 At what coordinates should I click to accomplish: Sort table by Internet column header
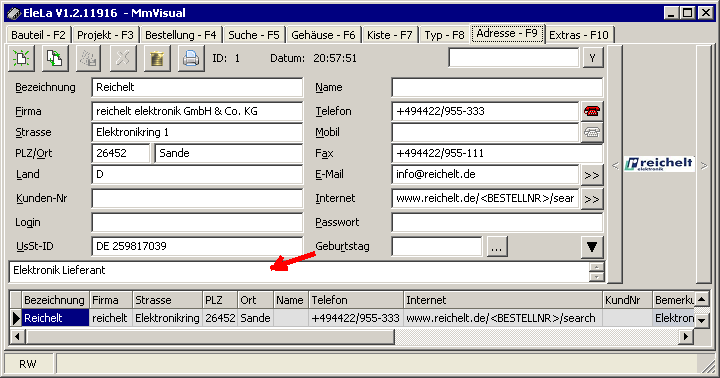tap(503, 300)
